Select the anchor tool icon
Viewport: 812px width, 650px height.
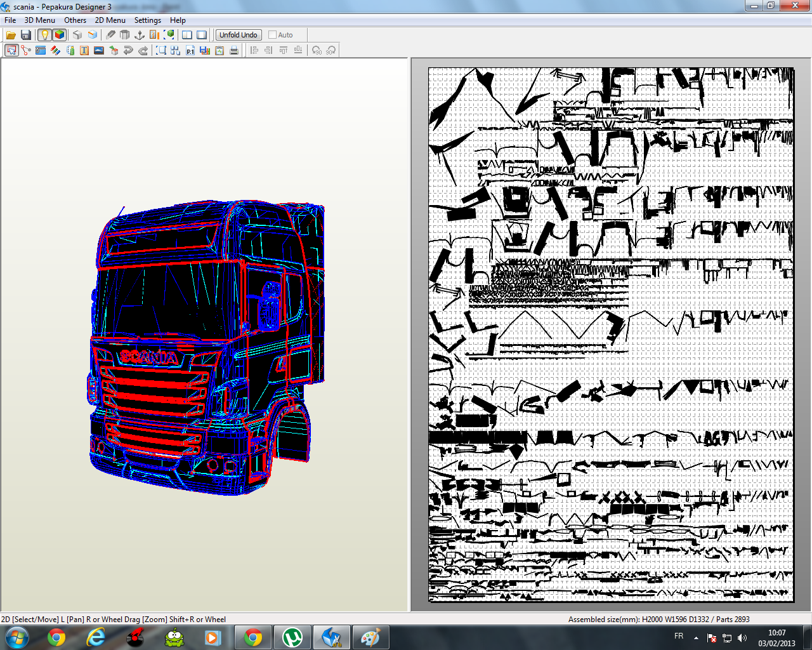[140, 35]
